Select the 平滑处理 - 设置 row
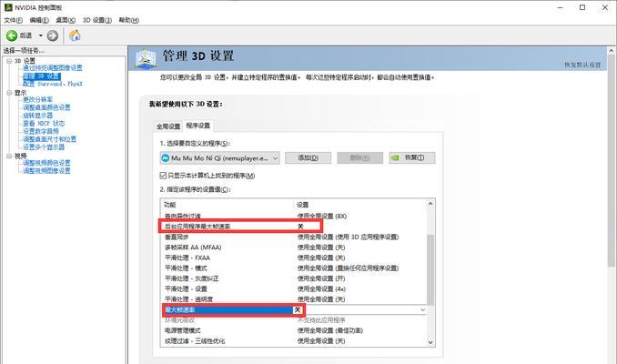The image size is (617, 364). [x=295, y=288]
